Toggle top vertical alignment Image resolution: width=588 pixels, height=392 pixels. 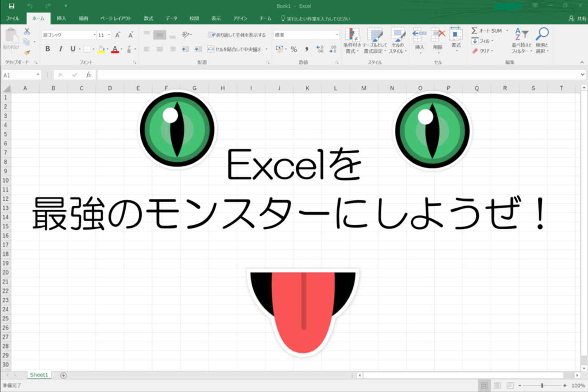147,33
